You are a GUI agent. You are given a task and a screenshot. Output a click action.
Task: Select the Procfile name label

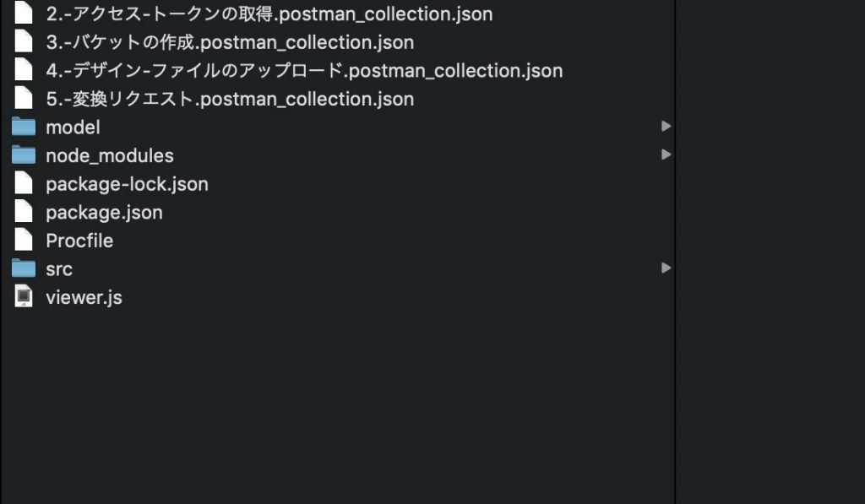pos(79,241)
